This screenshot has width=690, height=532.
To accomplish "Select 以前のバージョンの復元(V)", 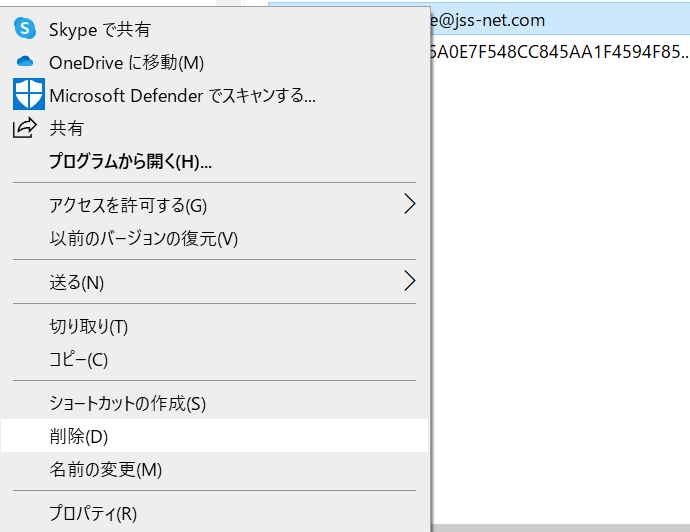I will pyautogui.click(x=214, y=238).
